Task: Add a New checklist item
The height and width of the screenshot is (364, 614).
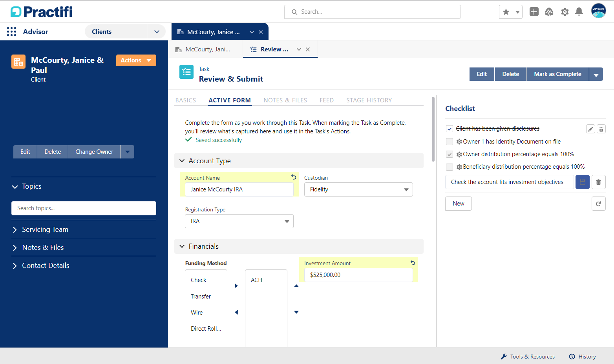Action: [459, 204]
